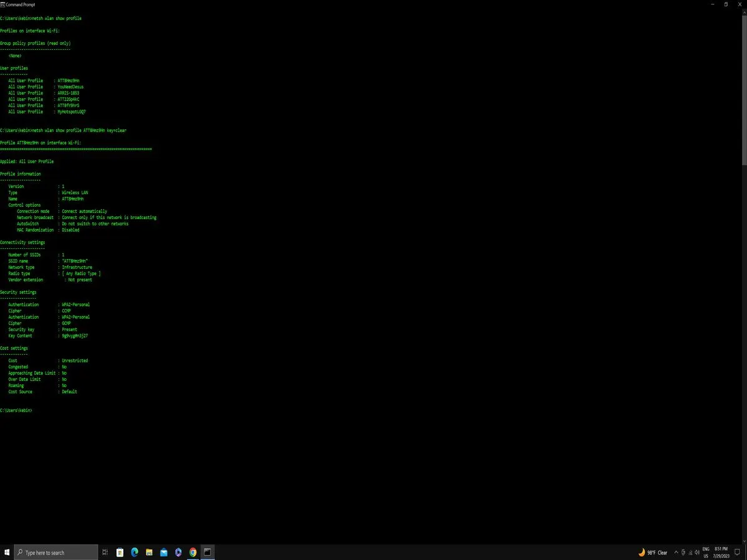Expand the hidden system tray icons
The width and height of the screenshot is (747, 560).
click(x=676, y=553)
